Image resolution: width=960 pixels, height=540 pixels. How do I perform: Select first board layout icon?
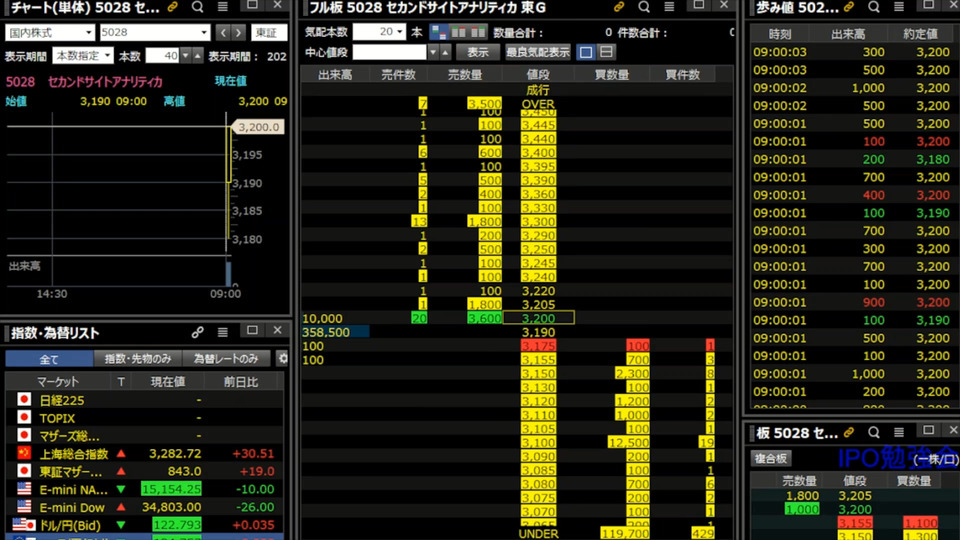click(x=438, y=32)
